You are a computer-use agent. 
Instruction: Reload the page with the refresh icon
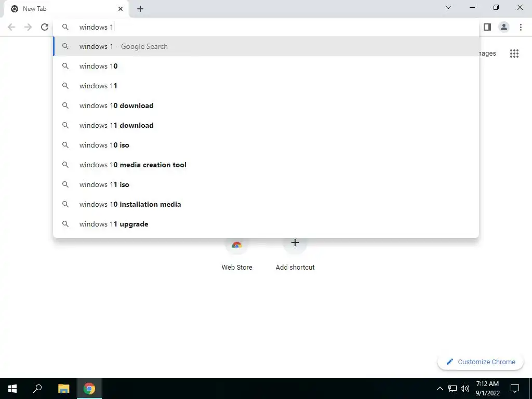pyautogui.click(x=45, y=27)
